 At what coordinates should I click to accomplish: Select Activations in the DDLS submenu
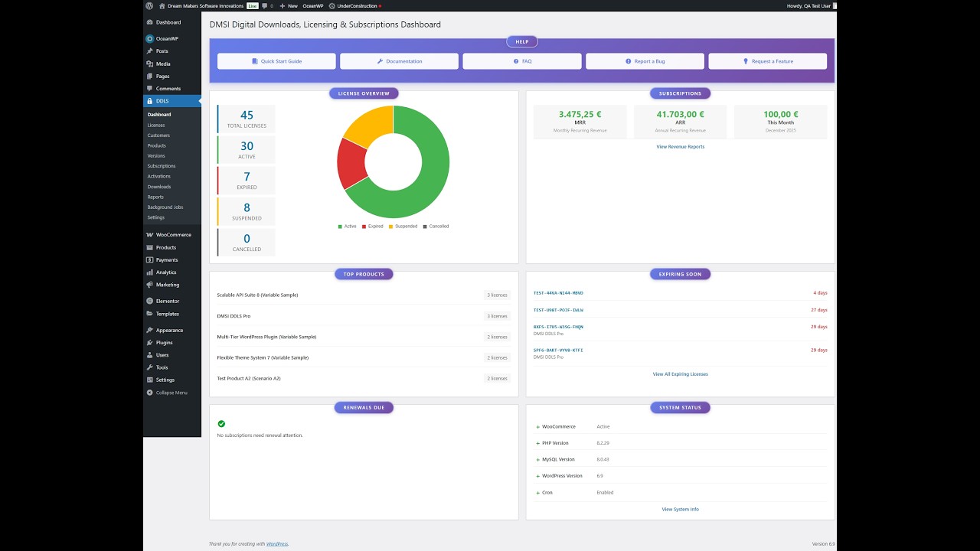coord(159,176)
